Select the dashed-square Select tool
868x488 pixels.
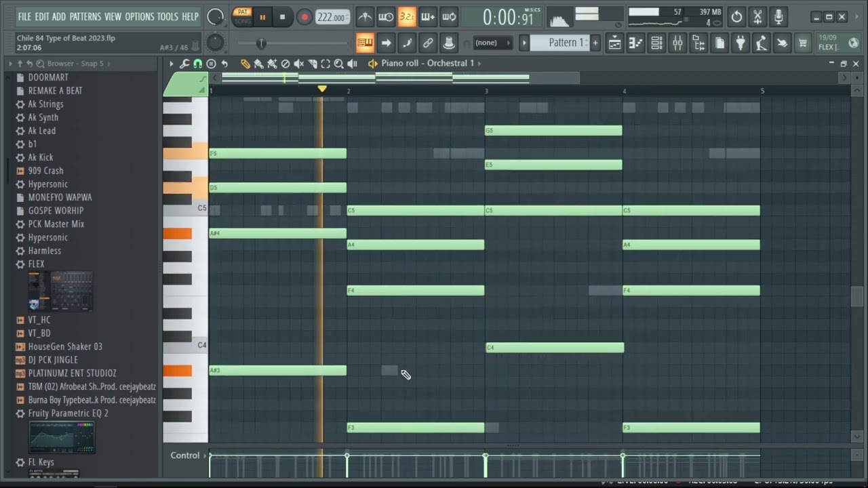(325, 64)
